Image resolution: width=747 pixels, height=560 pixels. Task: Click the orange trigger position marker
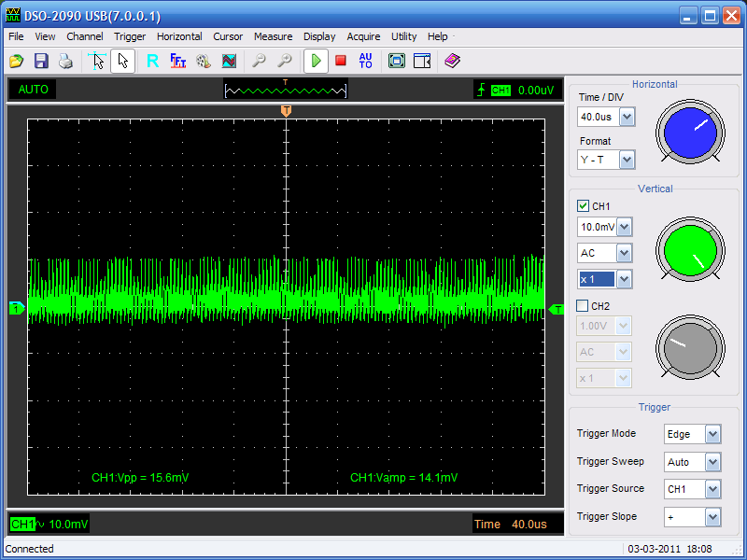(286, 111)
